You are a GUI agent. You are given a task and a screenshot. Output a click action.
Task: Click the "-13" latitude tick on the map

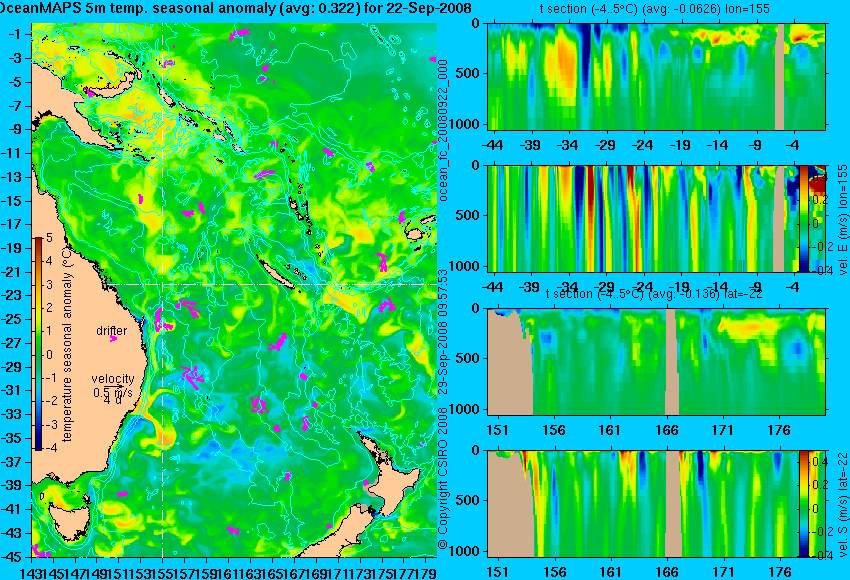click(x=12, y=177)
